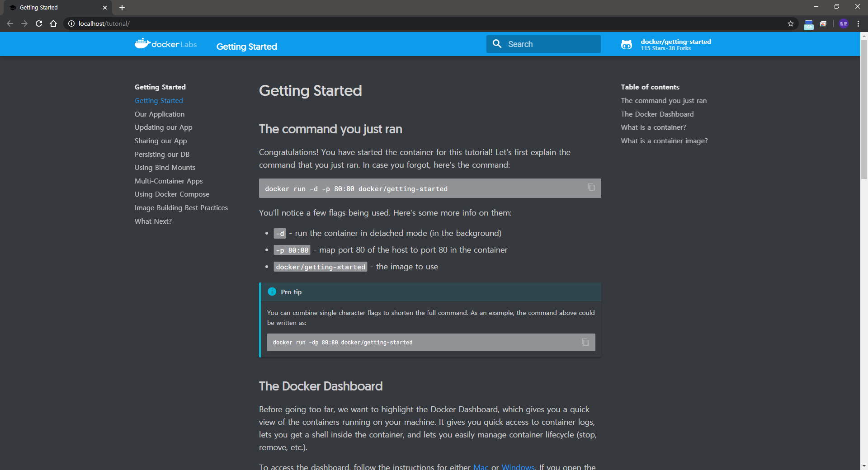Click the blue browser extension icon

(x=809, y=24)
